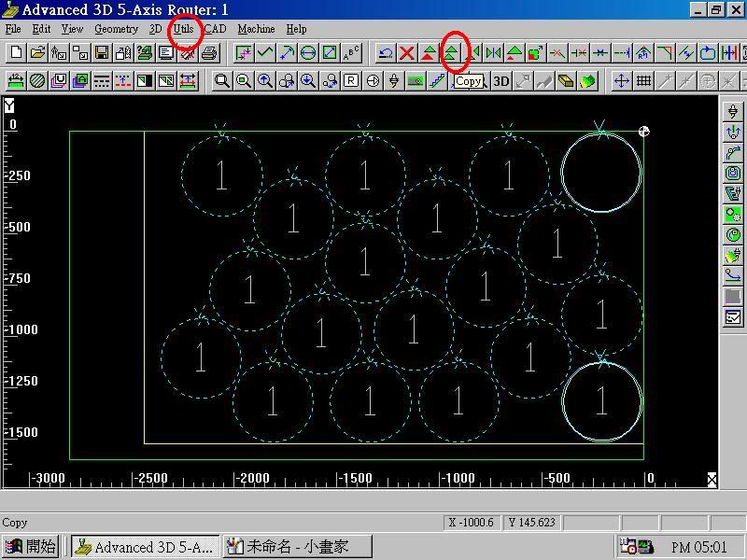Image resolution: width=747 pixels, height=560 pixels.
Task: Click the pocketing icon with nested squares
Action: pos(733,173)
